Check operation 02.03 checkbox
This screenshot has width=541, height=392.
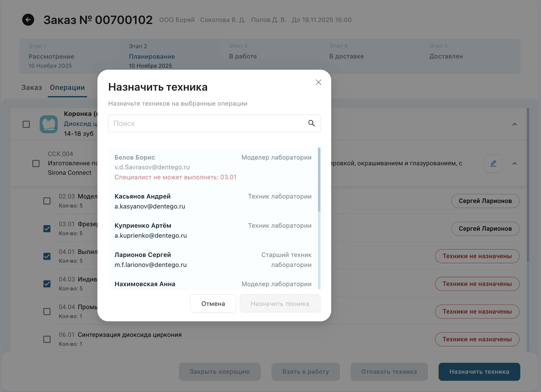point(47,201)
